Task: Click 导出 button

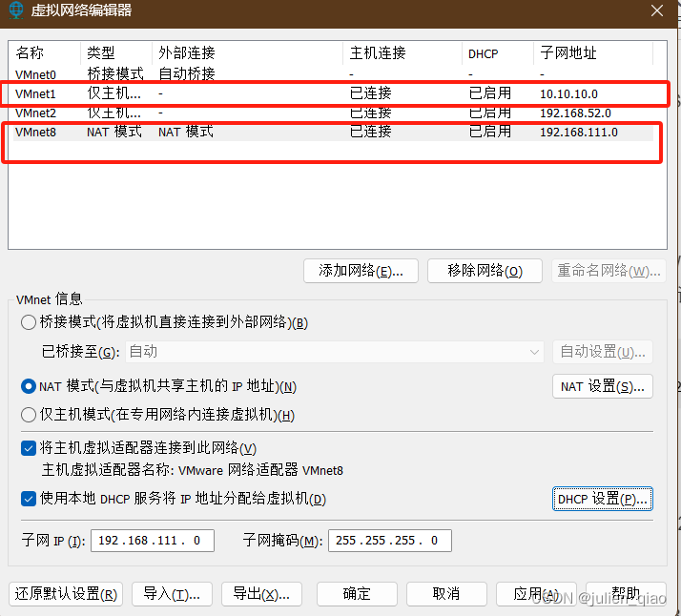Action: click(261, 594)
